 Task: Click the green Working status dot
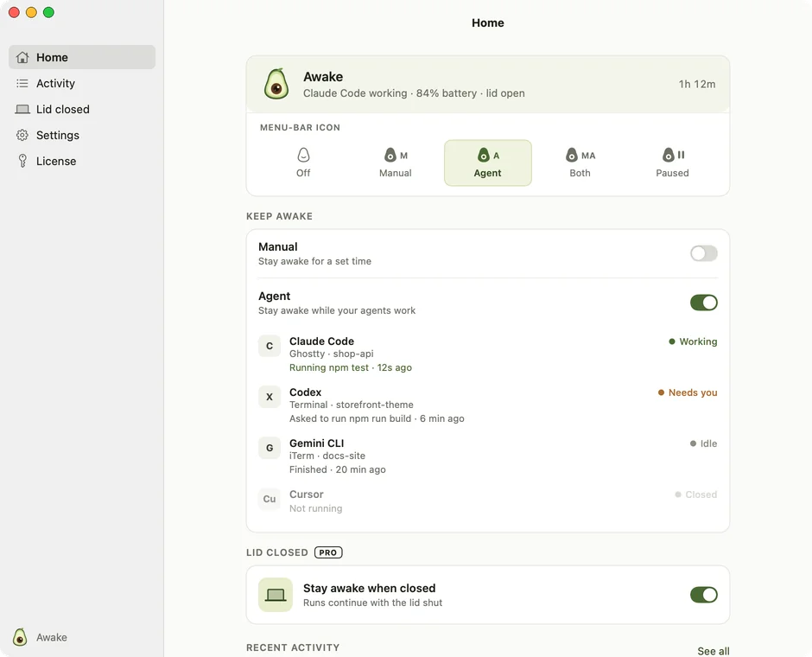[672, 341]
